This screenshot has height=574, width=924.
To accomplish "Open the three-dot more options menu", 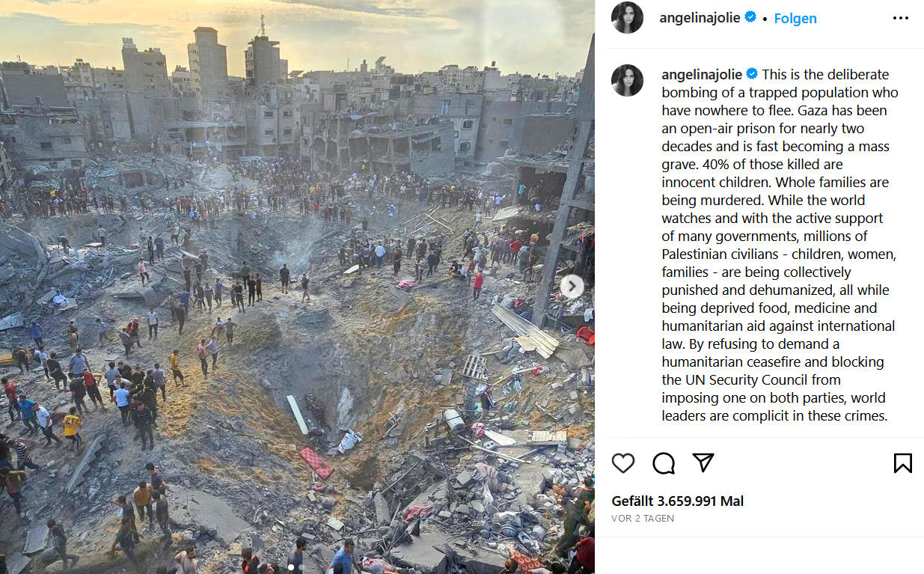I will pos(901,18).
